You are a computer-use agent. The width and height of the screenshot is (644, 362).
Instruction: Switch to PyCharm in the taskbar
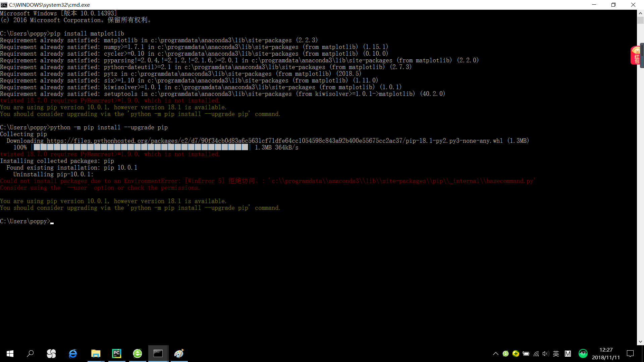click(x=116, y=354)
